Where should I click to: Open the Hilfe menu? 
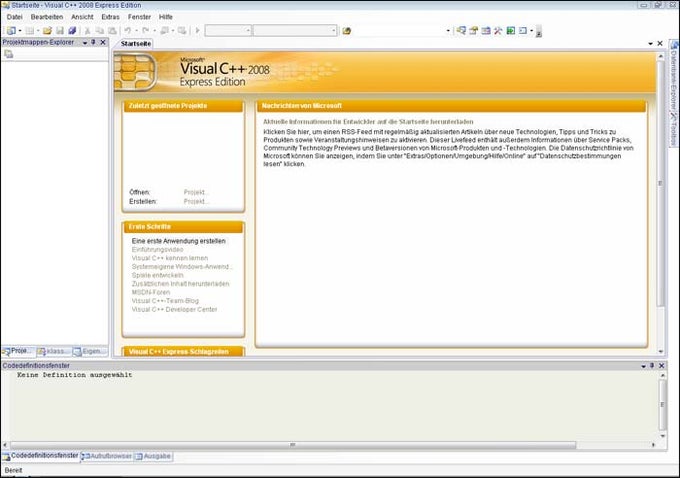coord(166,17)
